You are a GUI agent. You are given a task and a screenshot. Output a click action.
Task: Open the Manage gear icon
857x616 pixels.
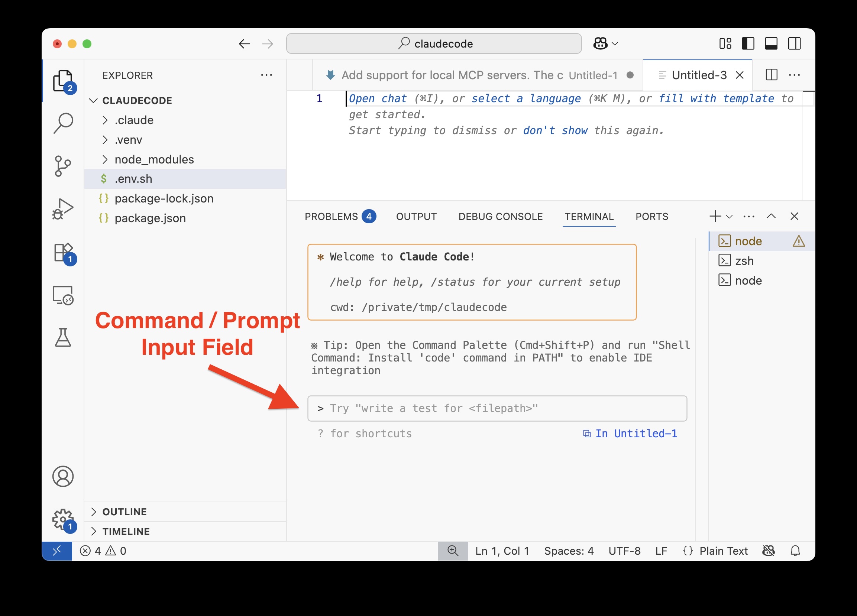click(63, 519)
